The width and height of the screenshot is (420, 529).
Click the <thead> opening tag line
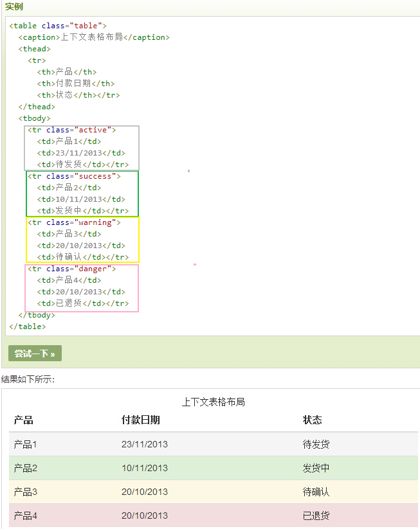[35, 49]
